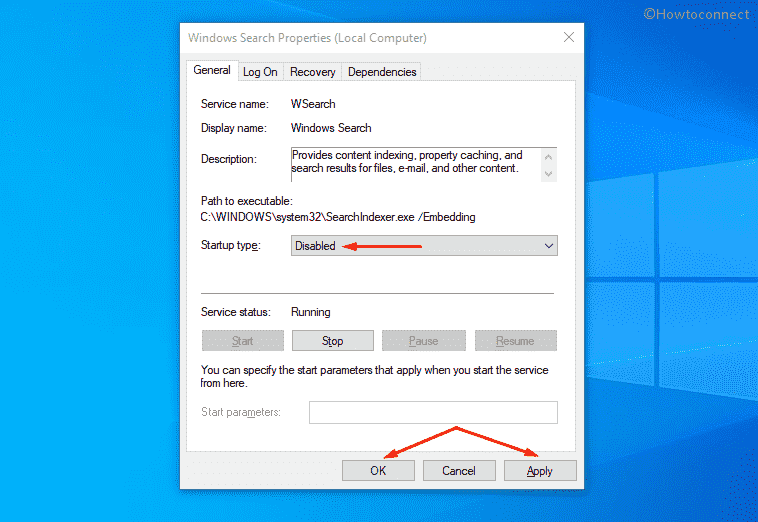
Task: Click the SearchIndexer.exe executable path
Action: click(x=337, y=217)
